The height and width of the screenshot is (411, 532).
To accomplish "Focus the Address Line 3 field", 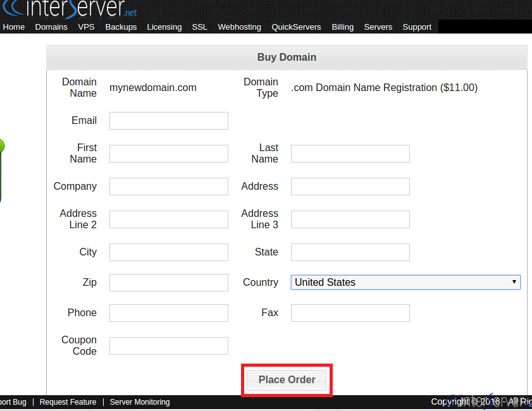I will [x=350, y=219].
